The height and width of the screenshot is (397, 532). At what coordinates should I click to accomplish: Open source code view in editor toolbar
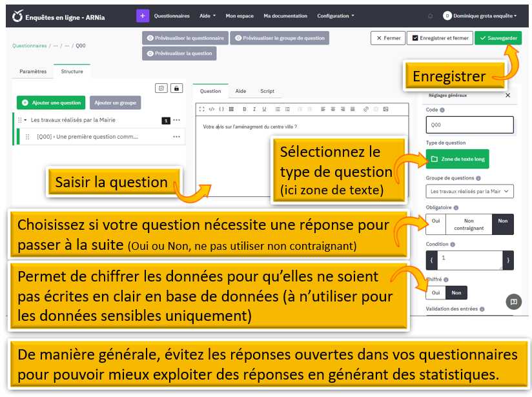[212, 109]
